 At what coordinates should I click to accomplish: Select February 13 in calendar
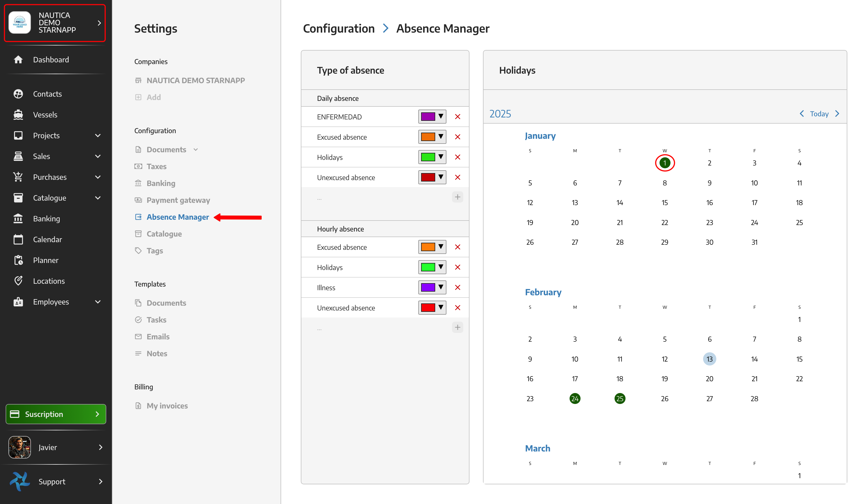pos(709,359)
